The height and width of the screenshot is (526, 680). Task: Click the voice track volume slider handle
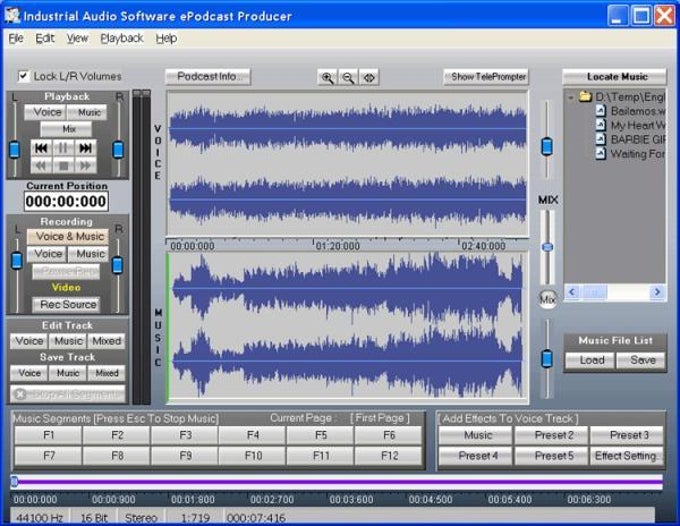(547, 147)
